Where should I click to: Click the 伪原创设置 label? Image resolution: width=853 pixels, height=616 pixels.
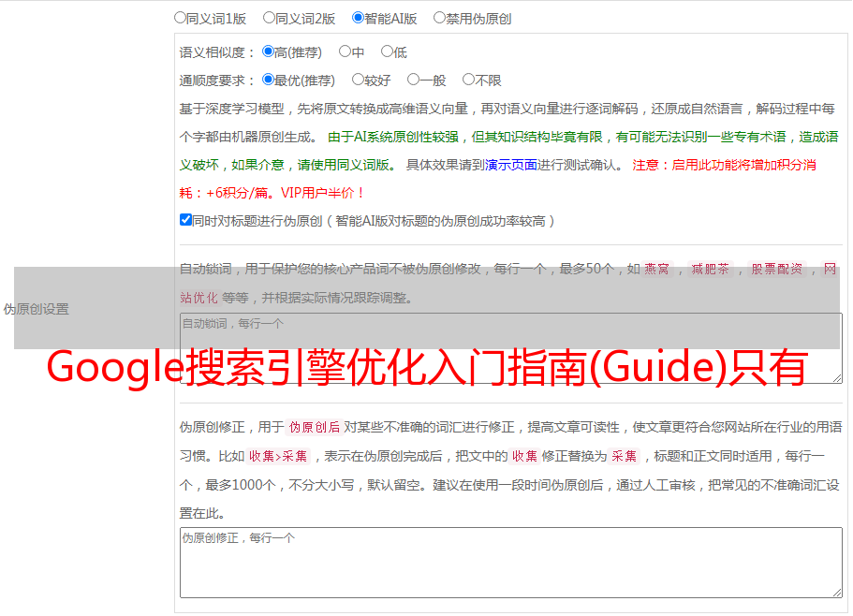pos(36,309)
